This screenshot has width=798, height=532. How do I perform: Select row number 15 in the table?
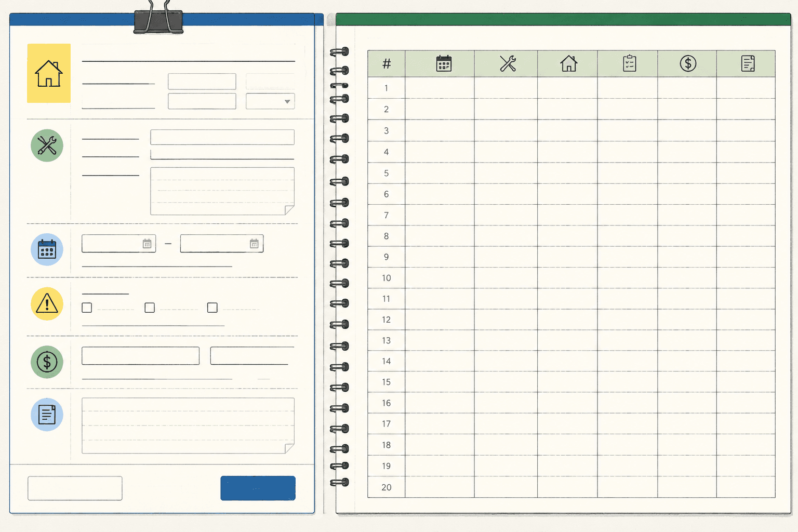[x=571, y=382]
